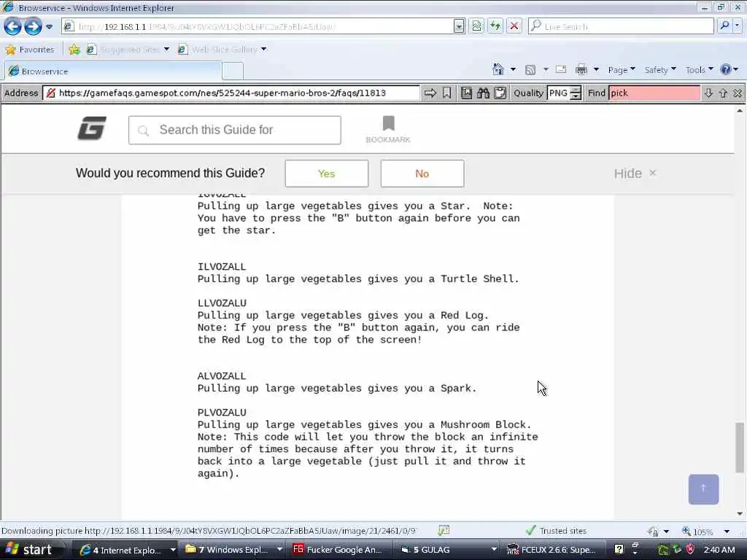Click the Browservice clipboard icon
The width and height of the screenshot is (747, 560).
[500, 93]
